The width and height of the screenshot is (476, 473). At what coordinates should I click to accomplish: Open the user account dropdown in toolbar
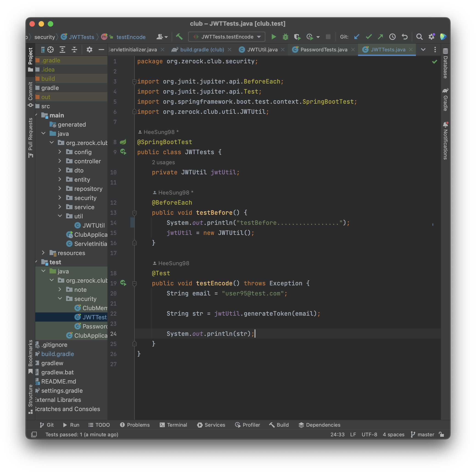(x=162, y=37)
